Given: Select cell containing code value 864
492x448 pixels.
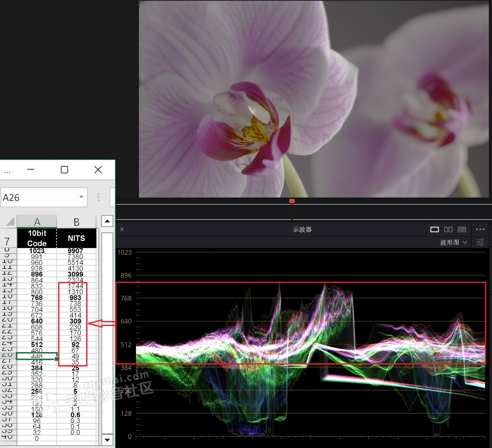Looking at the screenshot, I should [37, 280].
